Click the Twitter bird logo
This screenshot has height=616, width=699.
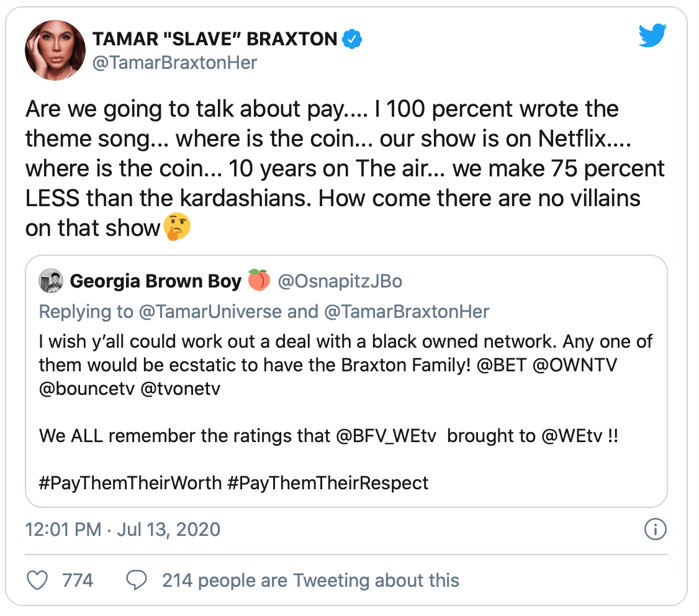[x=652, y=37]
